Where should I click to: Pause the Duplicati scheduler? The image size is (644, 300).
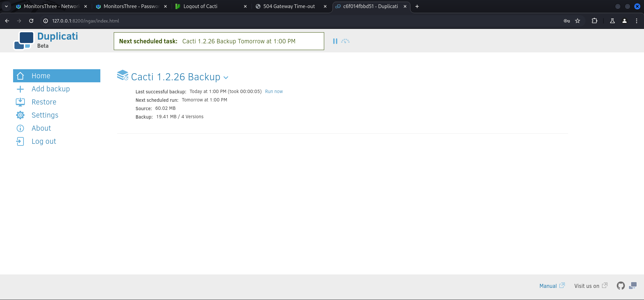[x=335, y=41]
